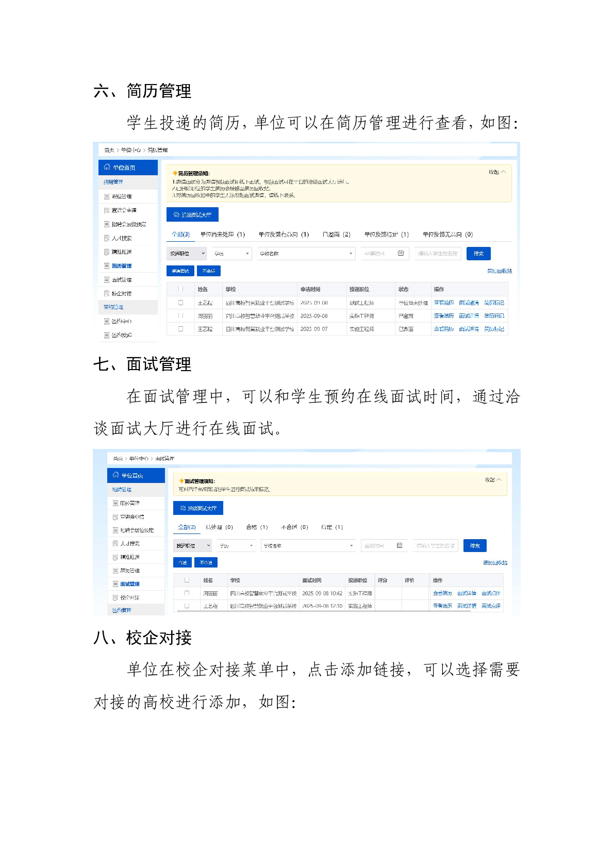The width and height of the screenshot is (614, 868).
Task: Click the 搜索 button in resume management filters
Action: tap(478, 254)
